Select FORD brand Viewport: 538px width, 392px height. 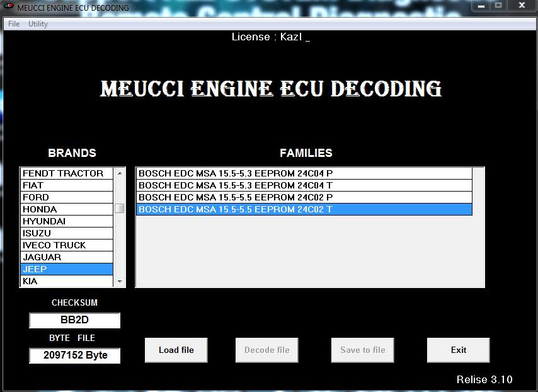pyautogui.click(x=67, y=197)
